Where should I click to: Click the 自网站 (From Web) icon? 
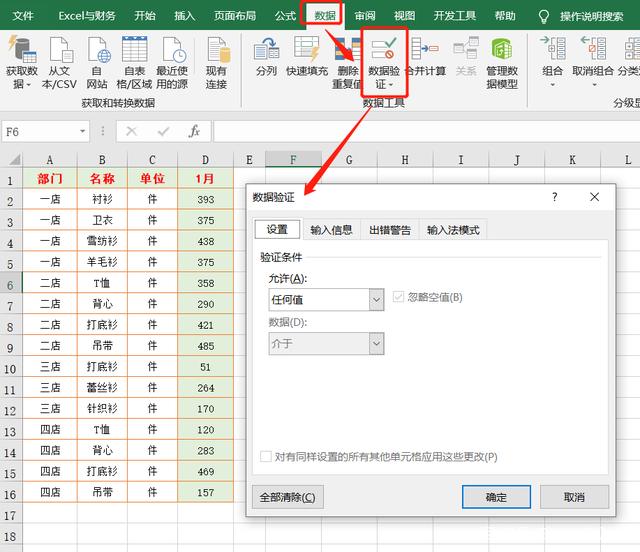[97, 52]
